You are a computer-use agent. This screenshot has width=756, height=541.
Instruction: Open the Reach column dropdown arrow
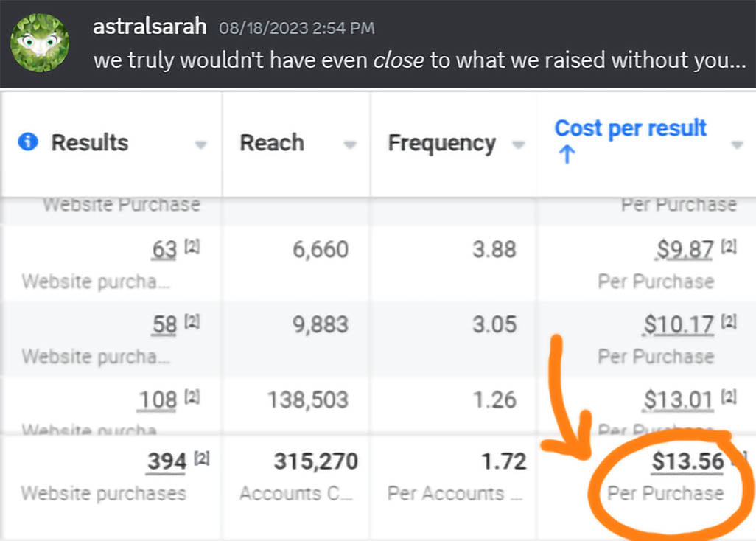(x=351, y=144)
